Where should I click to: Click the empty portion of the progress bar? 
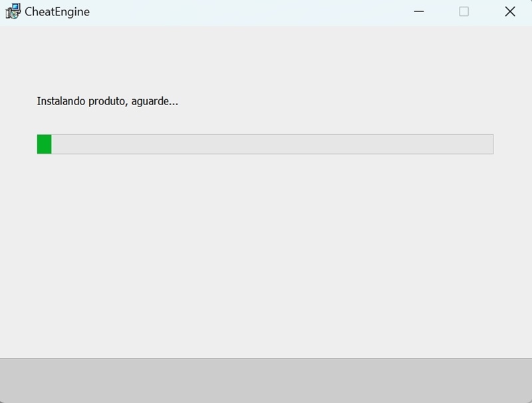click(266, 143)
